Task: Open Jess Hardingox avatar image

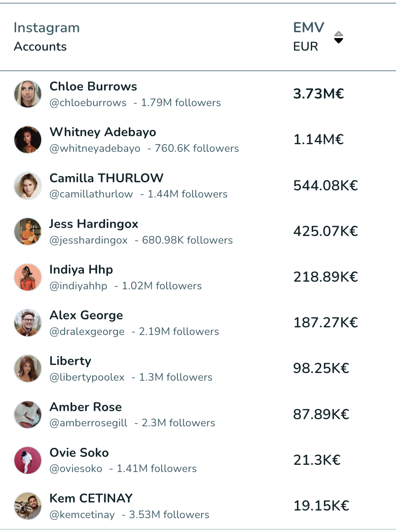Action: (x=28, y=232)
